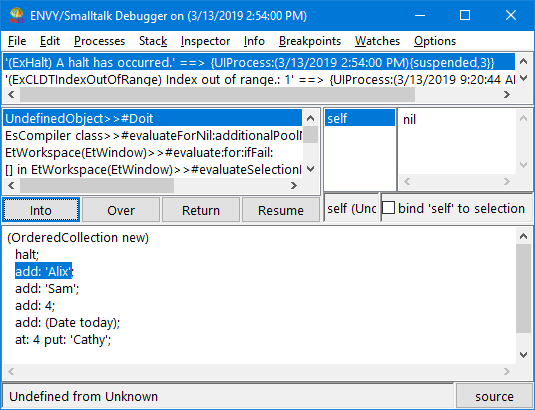Click the process list scroll left arrow

pyautogui.click(x=11, y=94)
